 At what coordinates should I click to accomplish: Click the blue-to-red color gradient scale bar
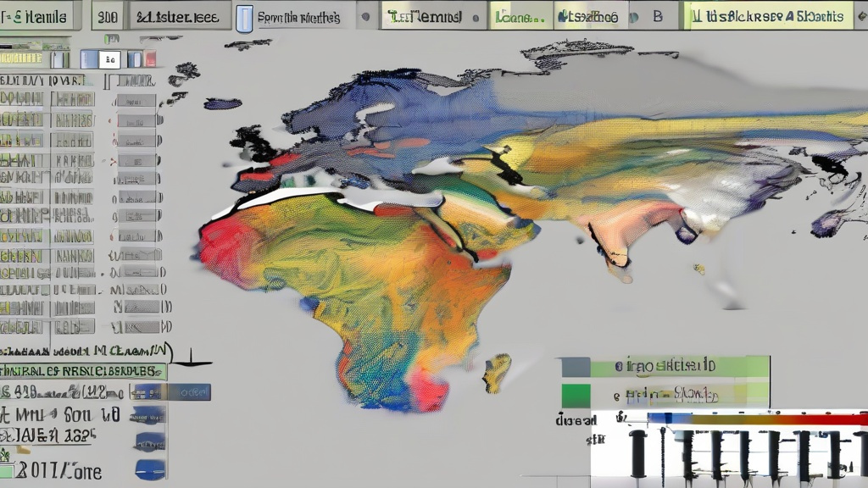pos(754,419)
